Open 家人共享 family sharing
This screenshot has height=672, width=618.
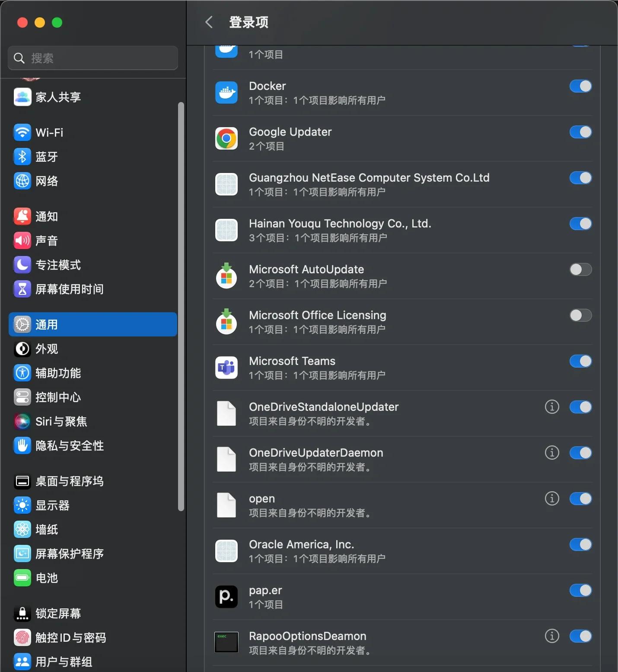click(93, 97)
